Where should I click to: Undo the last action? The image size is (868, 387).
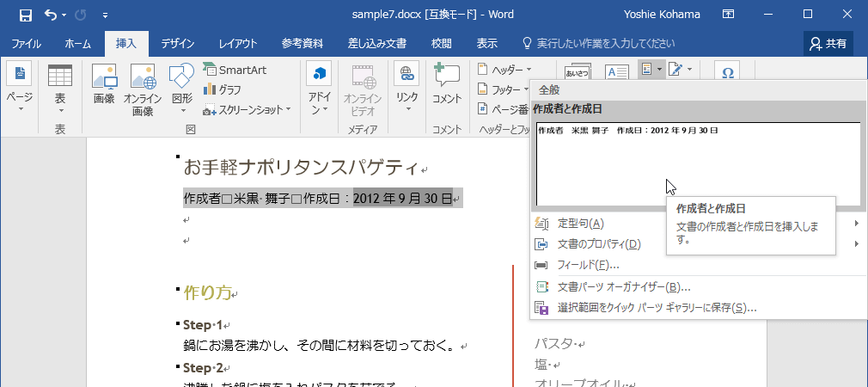[51, 15]
